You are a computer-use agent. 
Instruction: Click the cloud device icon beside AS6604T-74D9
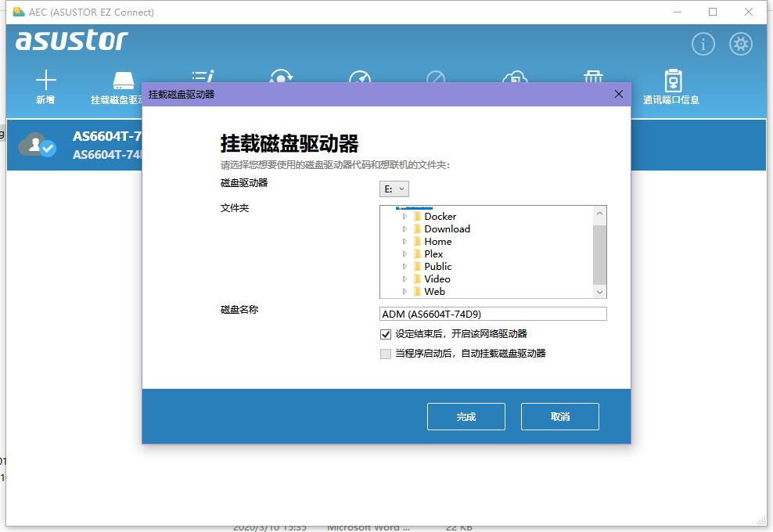click(36, 145)
